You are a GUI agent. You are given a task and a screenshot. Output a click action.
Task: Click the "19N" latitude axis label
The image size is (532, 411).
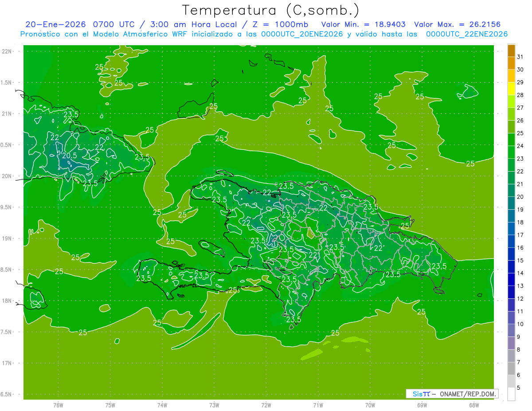coord(7,238)
